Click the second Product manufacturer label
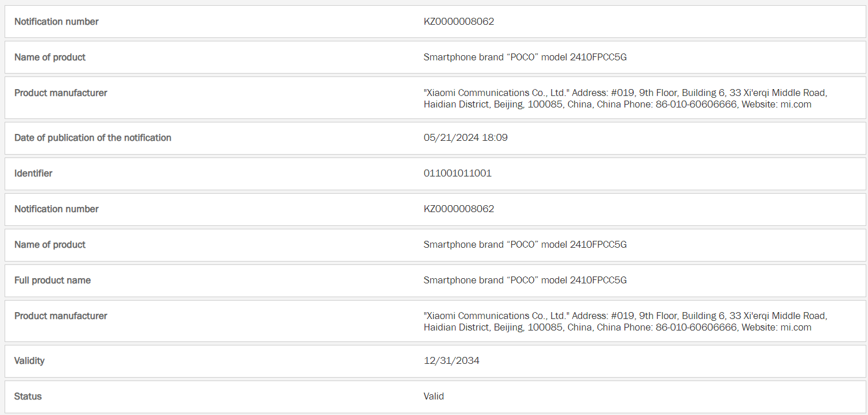 tap(60, 316)
